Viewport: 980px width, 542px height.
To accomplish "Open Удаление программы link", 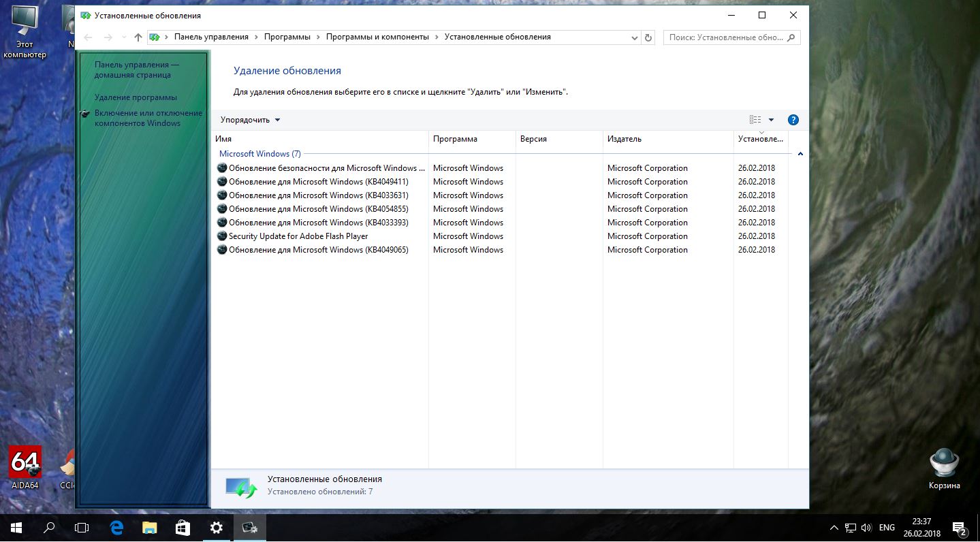I will 136,97.
